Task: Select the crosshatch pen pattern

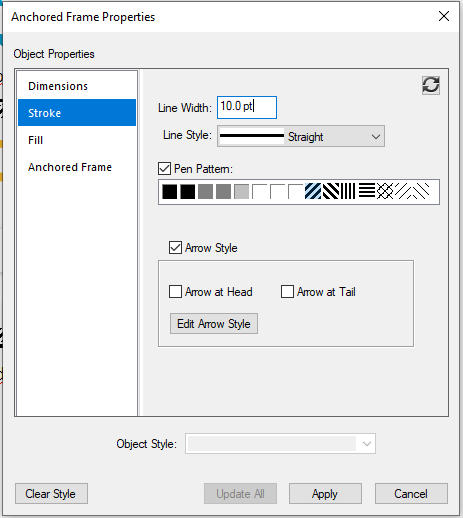Action: click(385, 191)
